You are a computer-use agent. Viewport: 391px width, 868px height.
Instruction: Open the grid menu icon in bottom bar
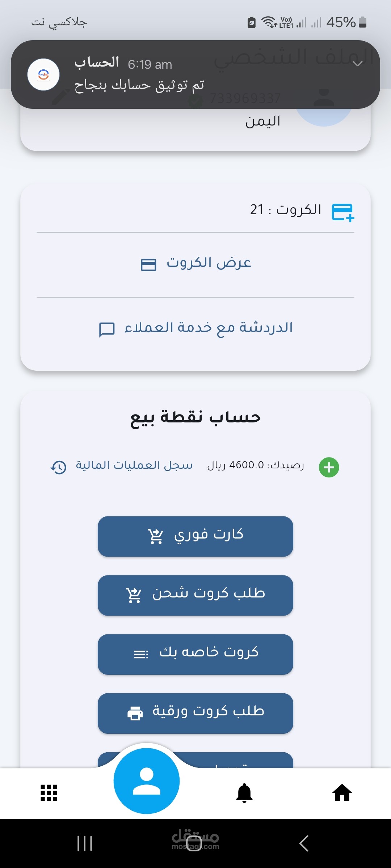[49, 793]
